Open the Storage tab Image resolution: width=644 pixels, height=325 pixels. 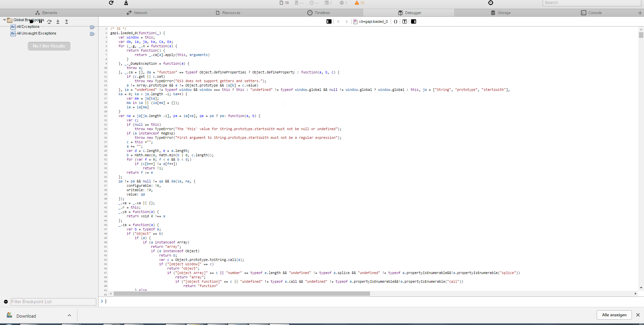point(500,13)
